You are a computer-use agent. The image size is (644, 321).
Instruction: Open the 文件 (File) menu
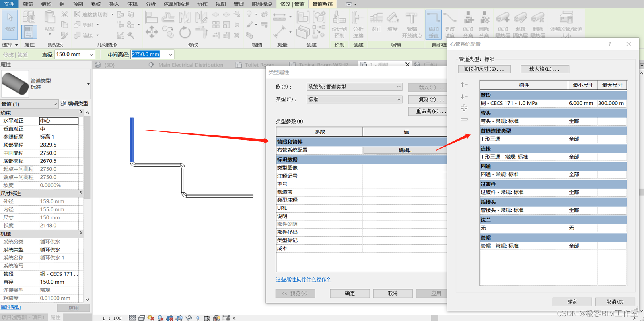[9, 4]
